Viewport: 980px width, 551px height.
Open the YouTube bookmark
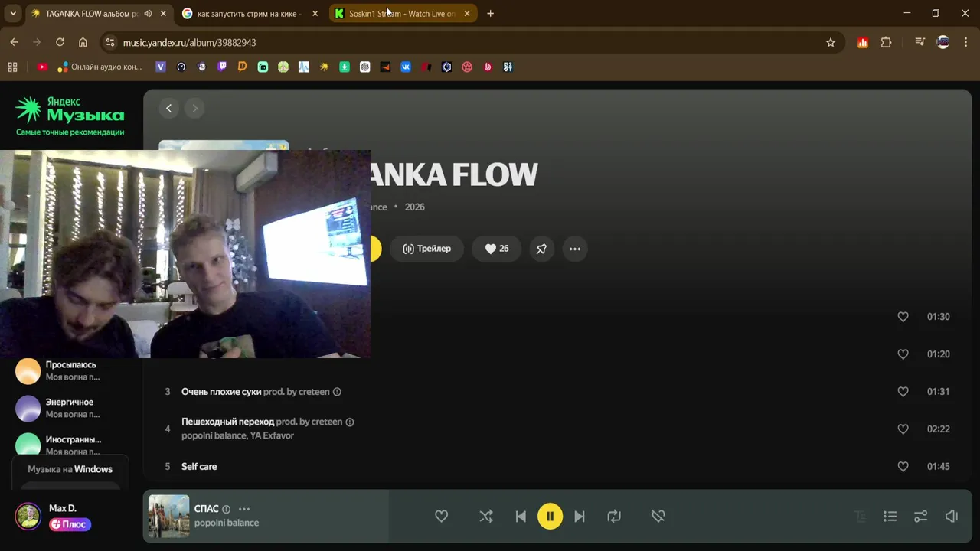(x=42, y=67)
